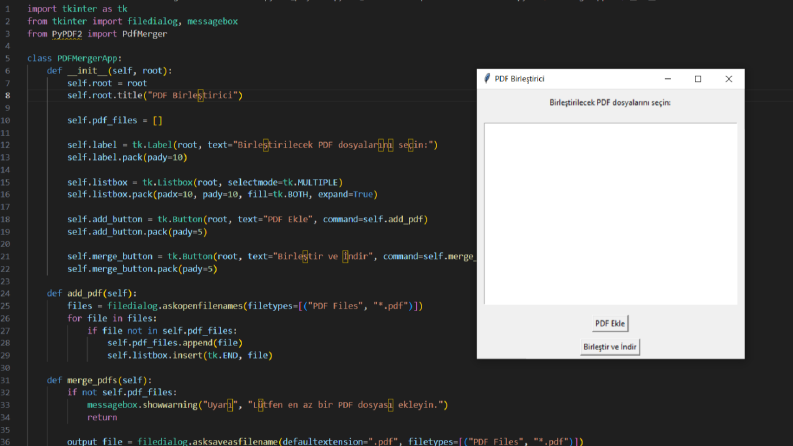This screenshot has width=793, height=446.
Task: Click 'self.add_button.pack(pady=5)' on line 19
Action: tap(138, 232)
